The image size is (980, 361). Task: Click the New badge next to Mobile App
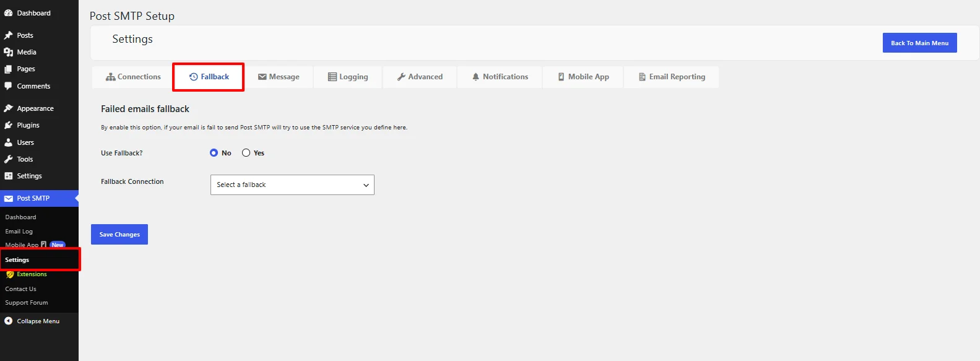pyautogui.click(x=58, y=245)
